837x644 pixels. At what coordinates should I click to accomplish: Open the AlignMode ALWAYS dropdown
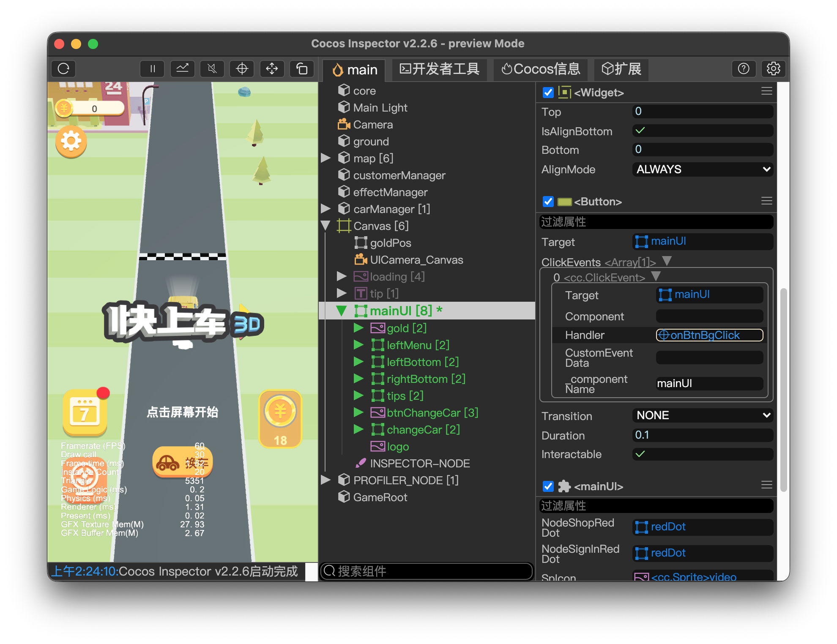[x=703, y=169]
